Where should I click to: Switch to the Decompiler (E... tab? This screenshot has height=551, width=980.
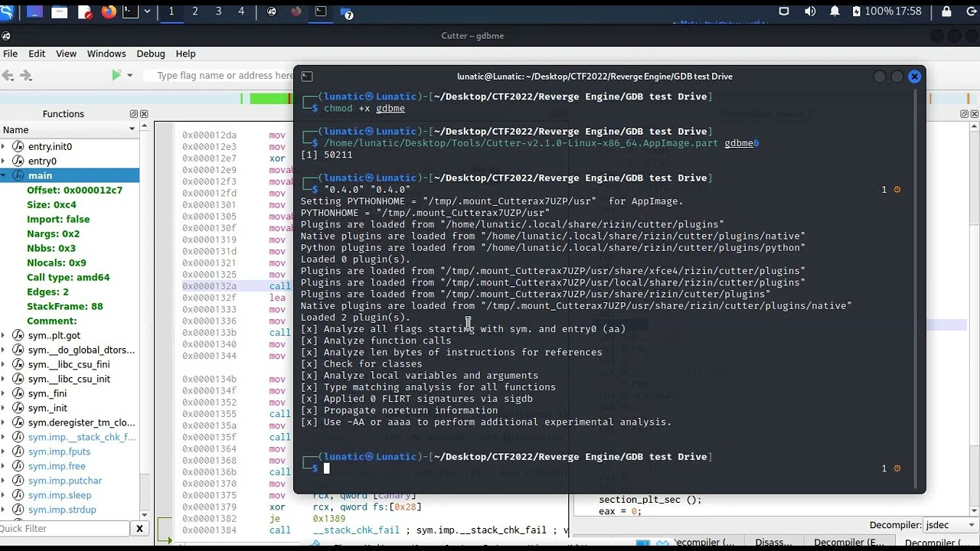[848, 543]
